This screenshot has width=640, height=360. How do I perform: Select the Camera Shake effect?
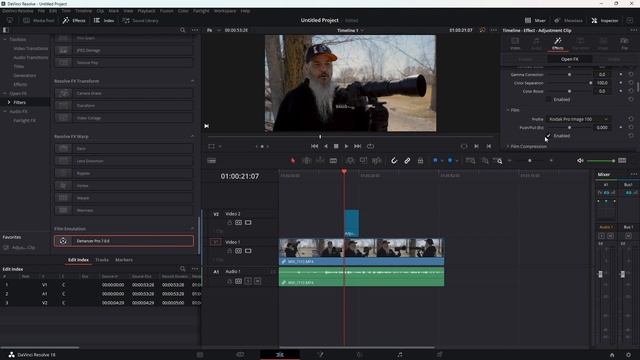124,93
